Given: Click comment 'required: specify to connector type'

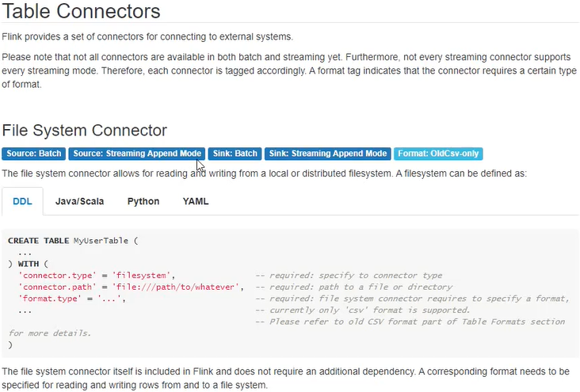Looking at the screenshot, I should 349,276.
